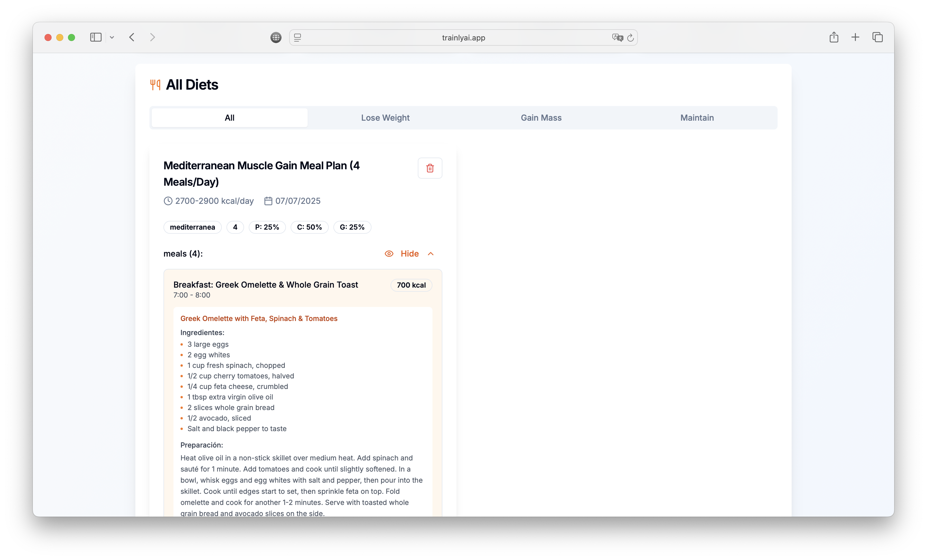Click the fork and knife All Diets icon
The width and height of the screenshot is (927, 560).
tap(155, 85)
